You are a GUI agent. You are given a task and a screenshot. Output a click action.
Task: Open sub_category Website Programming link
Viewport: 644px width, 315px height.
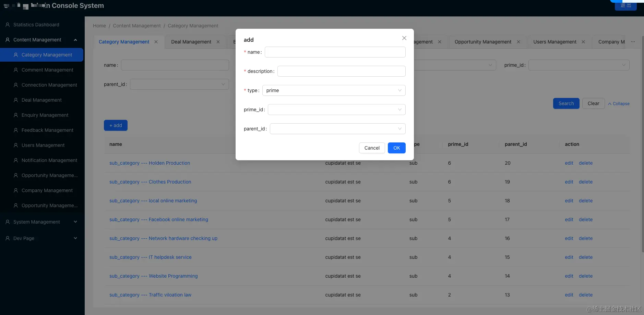154,276
